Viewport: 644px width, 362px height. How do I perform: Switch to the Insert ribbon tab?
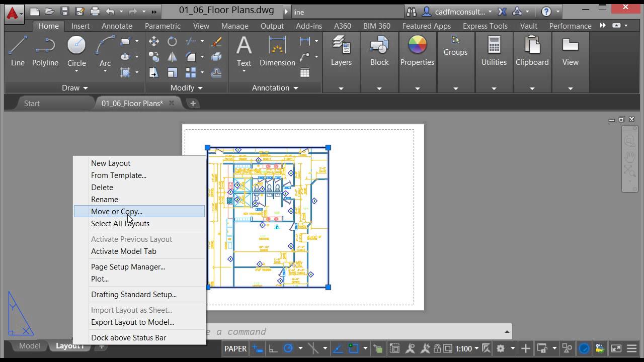click(80, 26)
